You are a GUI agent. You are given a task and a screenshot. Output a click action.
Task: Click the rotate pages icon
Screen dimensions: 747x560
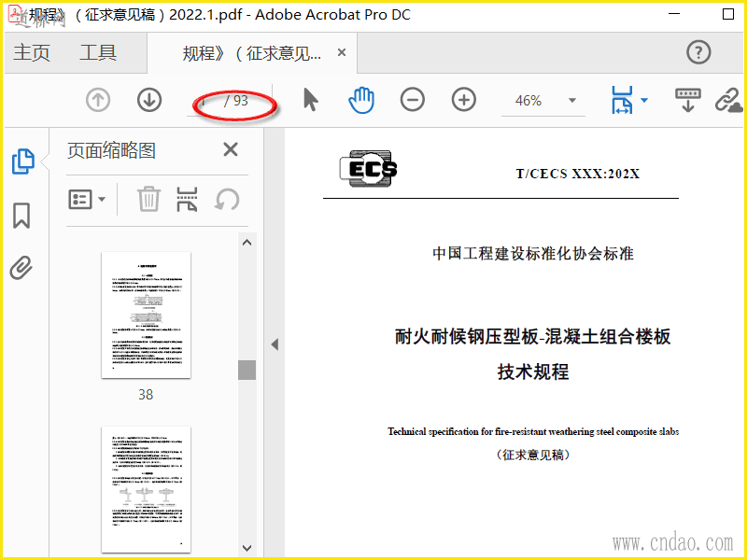[x=227, y=200]
